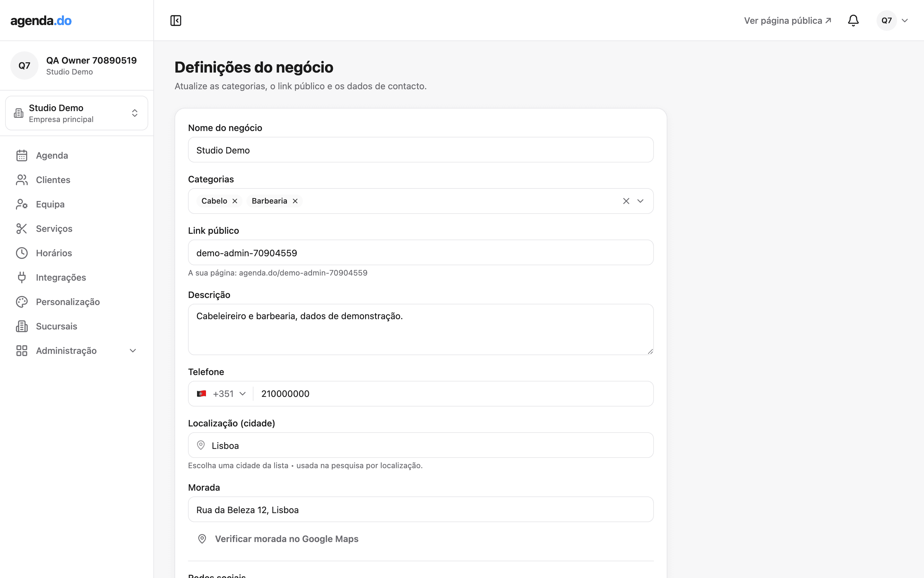Click the Portugal flag icon

tap(201, 394)
